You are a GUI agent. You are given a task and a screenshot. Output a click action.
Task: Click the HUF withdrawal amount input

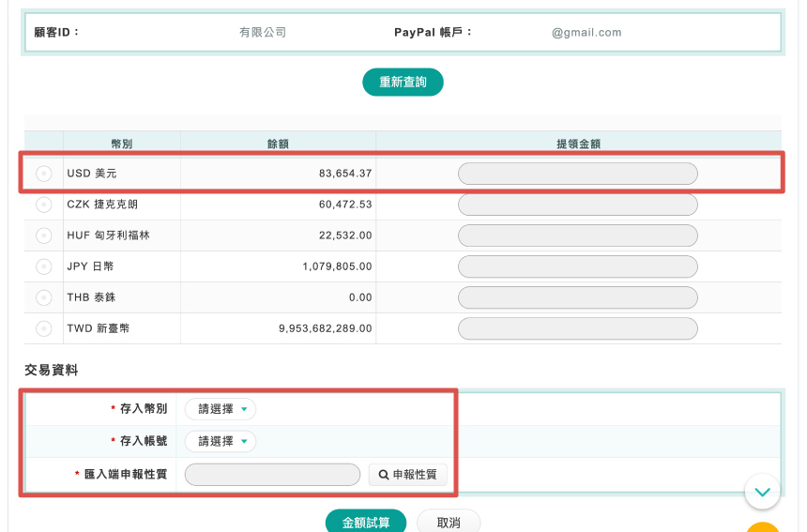[577, 236]
